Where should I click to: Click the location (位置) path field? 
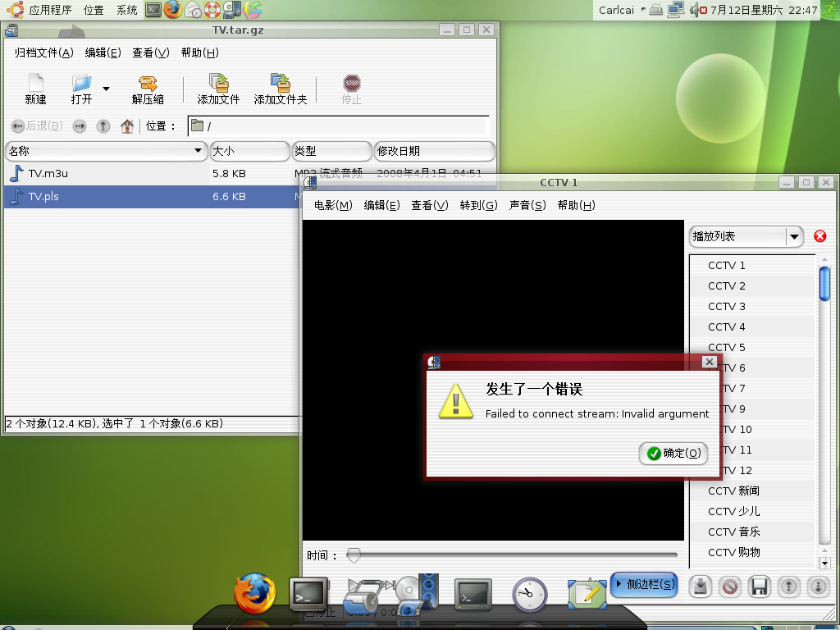338,126
